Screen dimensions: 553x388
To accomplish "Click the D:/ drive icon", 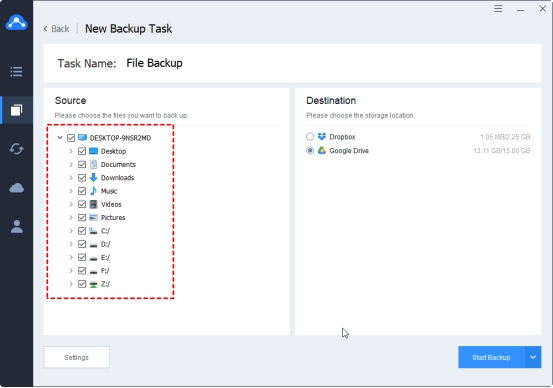I will [93, 245].
